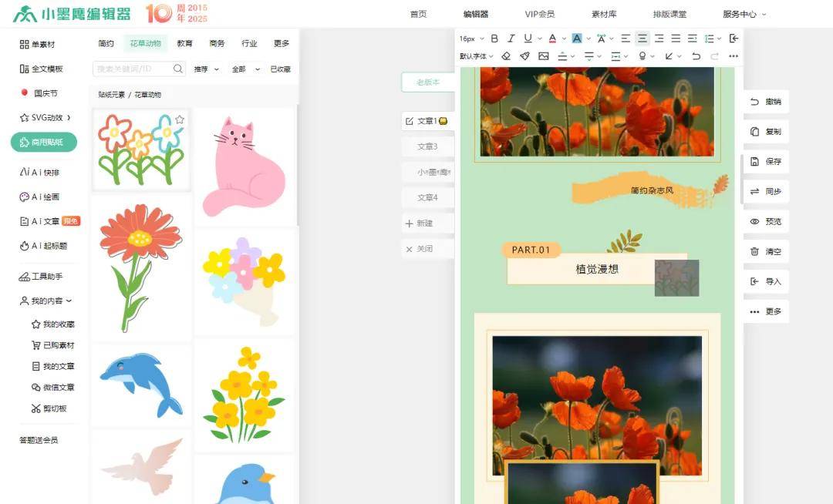The height and width of the screenshot is (504, 833).
Task: Click the magnifier search icon in material panel
Action: coord(178,69)
